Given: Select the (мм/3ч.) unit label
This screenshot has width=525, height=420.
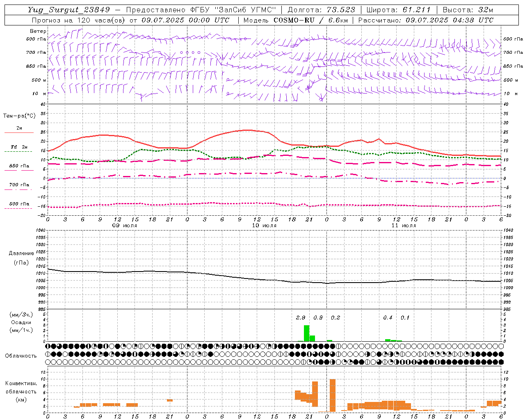Looking at the screenshot, I should tap(21, 315).
